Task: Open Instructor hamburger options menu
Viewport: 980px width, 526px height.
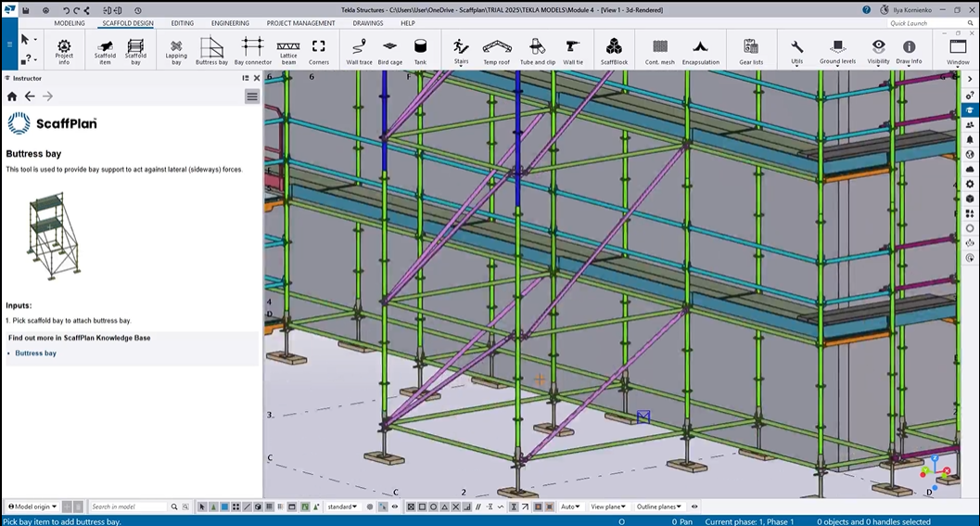Action: point(252,96)
